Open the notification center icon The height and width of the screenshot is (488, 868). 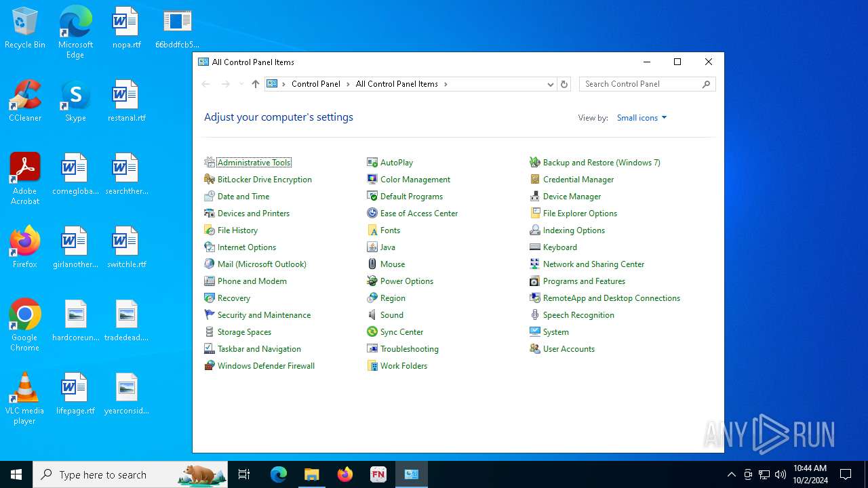(846, 474)
